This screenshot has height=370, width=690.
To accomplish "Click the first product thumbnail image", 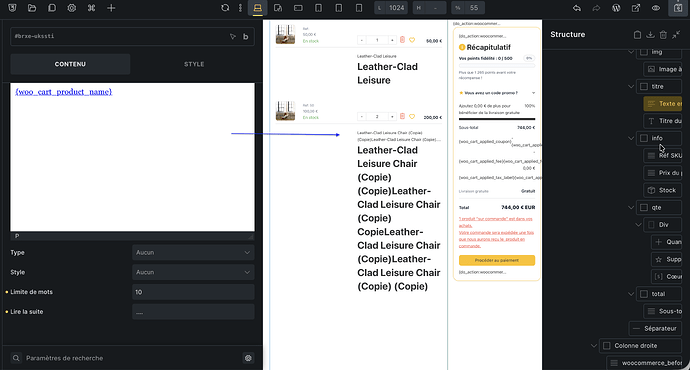I will pos(285,34).
